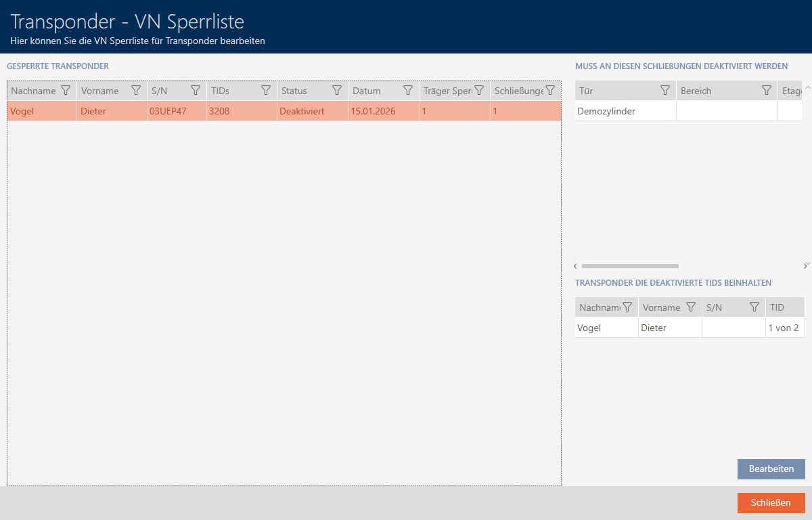The width and height of the screenshot is (812, 520).
Task: Select the Demozylinder door row
Action: pyautogui.click(x=625, y=111)
